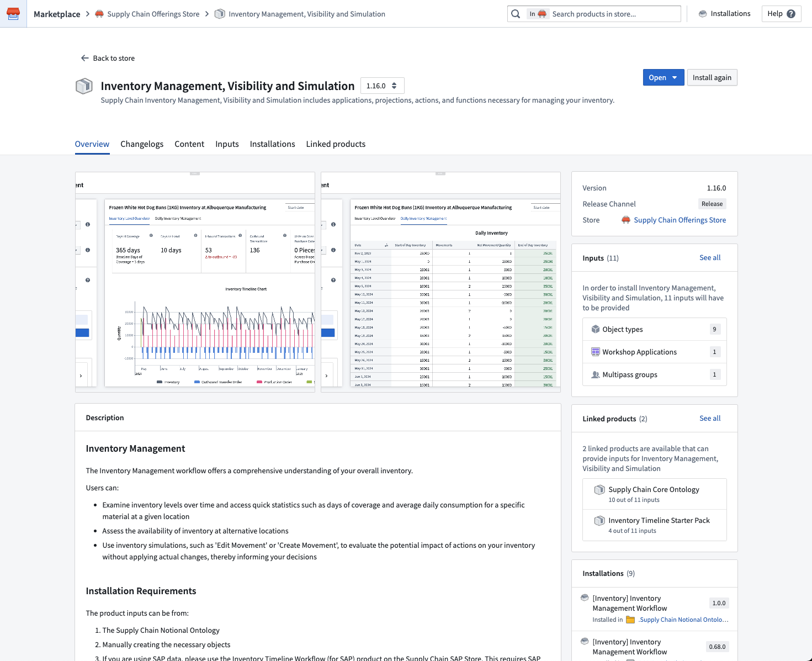
Task: Click the Installations icon in header
Action: [703, 14]
